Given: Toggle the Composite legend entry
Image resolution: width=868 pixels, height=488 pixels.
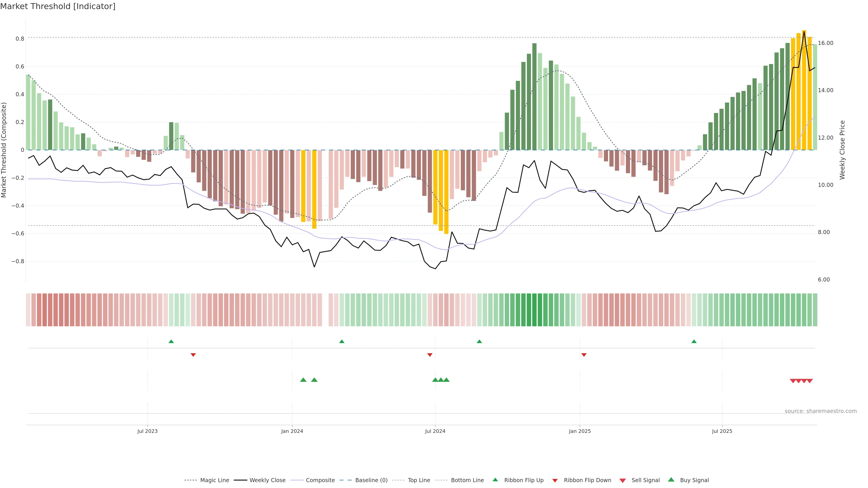Looking at the screenshot, I should pos(320,480).
